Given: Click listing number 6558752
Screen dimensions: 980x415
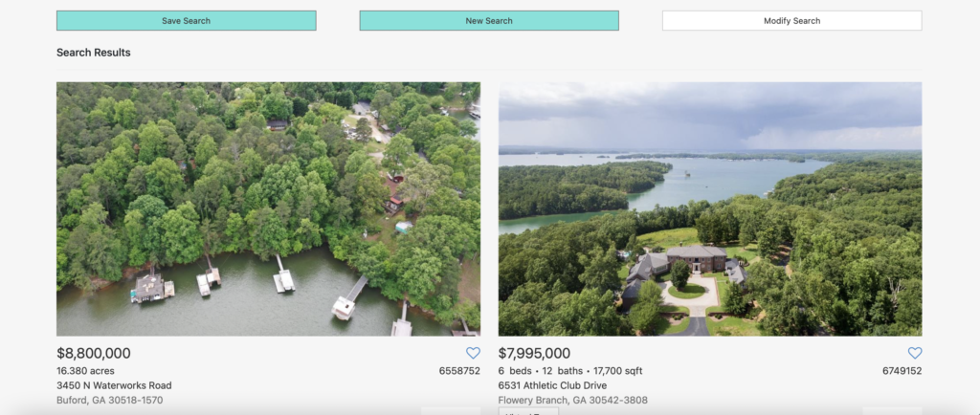Looking at the screenshot, I should click(x=459, y=371).
